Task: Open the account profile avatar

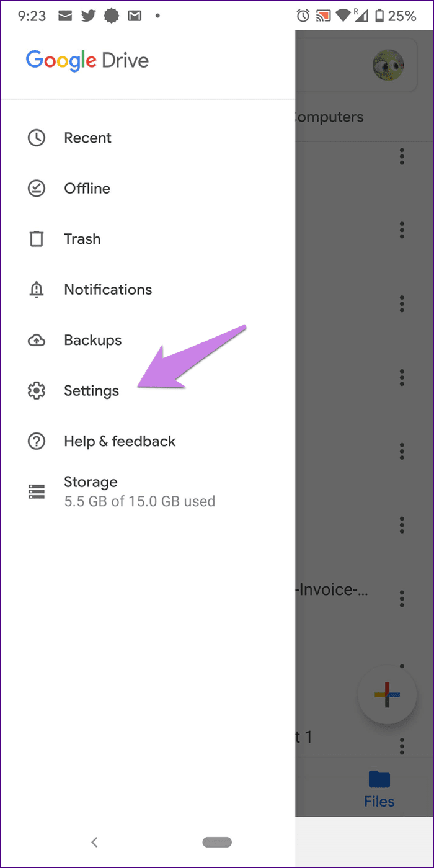Action: click(387, 64)
